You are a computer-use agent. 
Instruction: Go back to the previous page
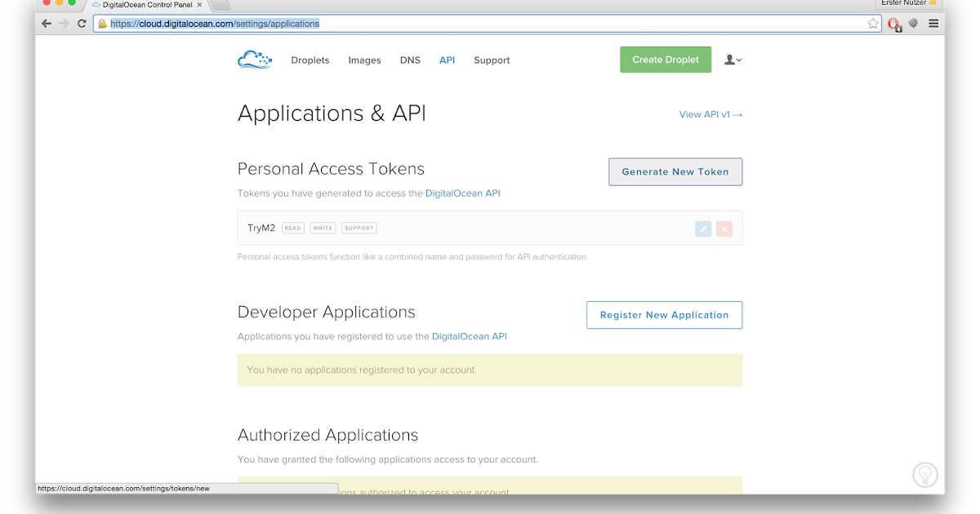point(47,24)
